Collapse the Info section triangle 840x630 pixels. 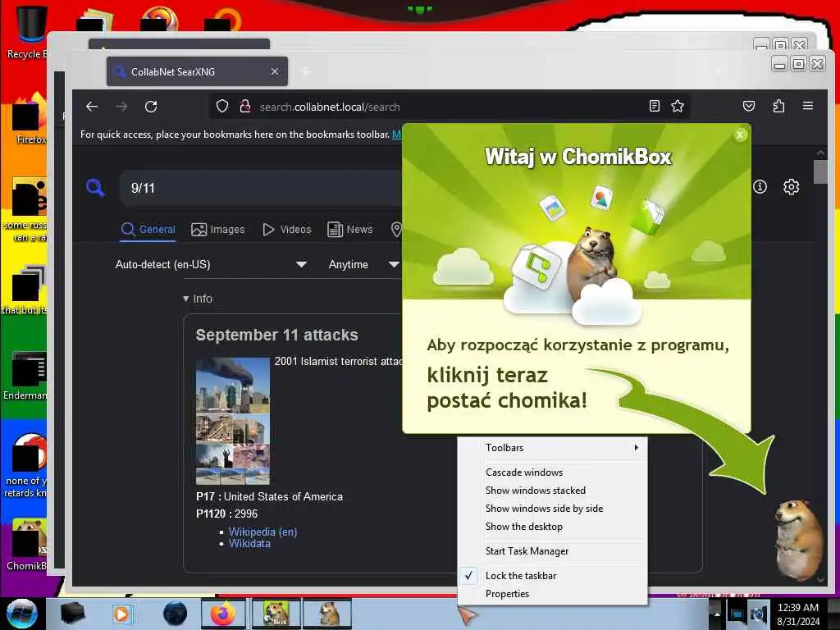[185, 299]
